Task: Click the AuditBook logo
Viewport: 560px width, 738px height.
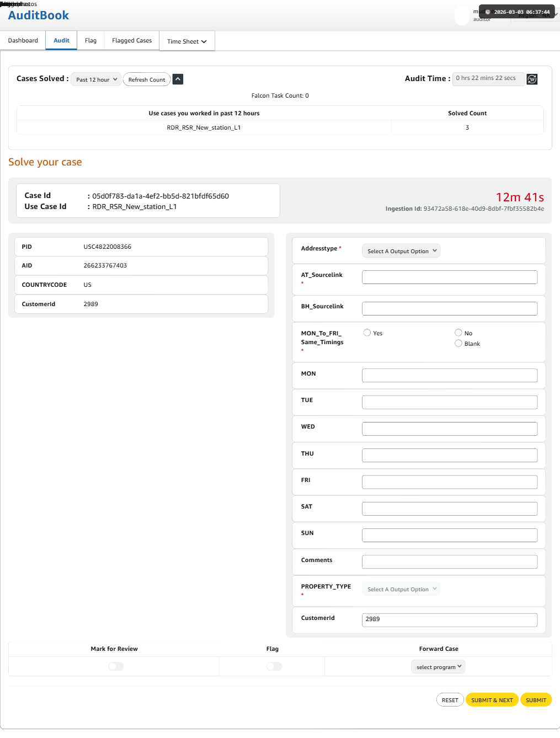Action: tap(39, 15)
